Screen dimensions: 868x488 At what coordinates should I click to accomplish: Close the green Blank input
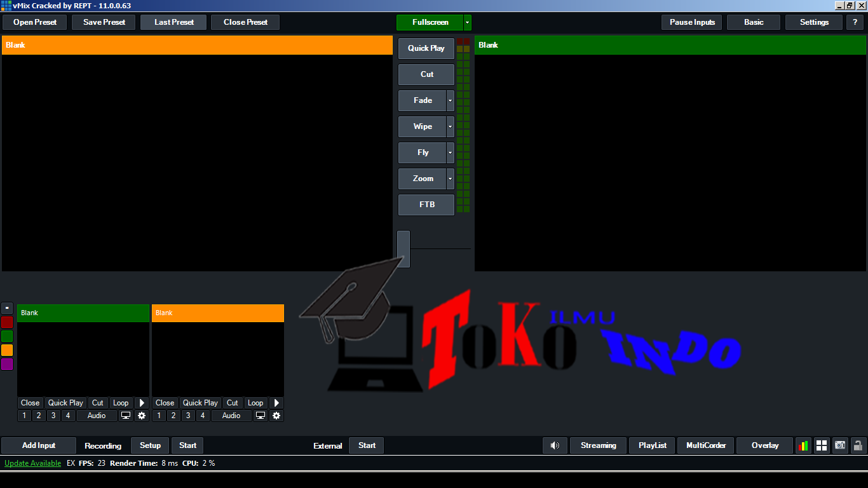30,403
